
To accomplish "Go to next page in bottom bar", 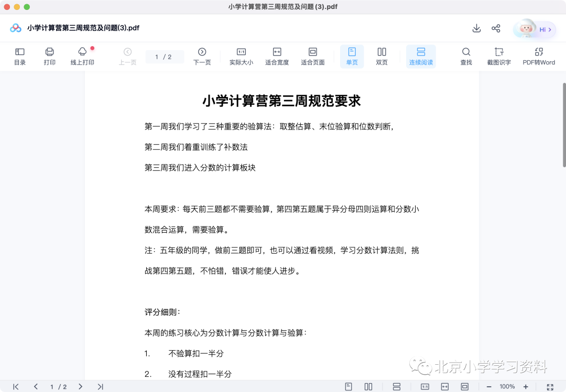I will 80,387.
